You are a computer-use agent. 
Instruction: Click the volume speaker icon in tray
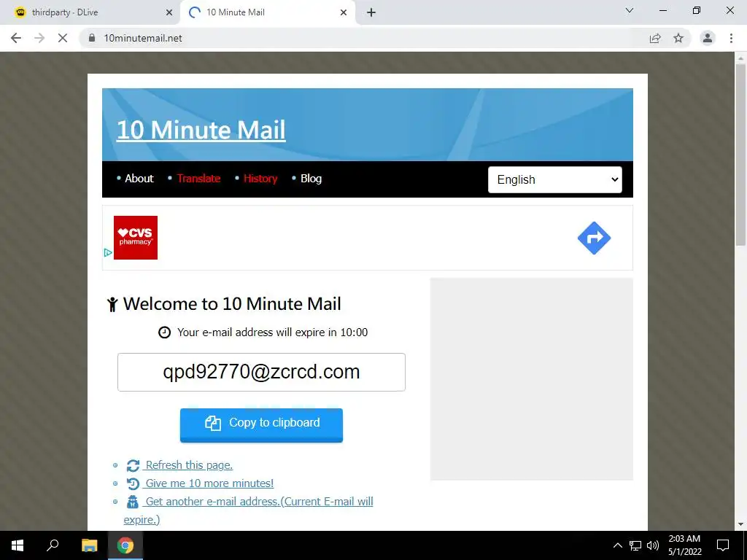pyautogui.click(x=653, y=545)
